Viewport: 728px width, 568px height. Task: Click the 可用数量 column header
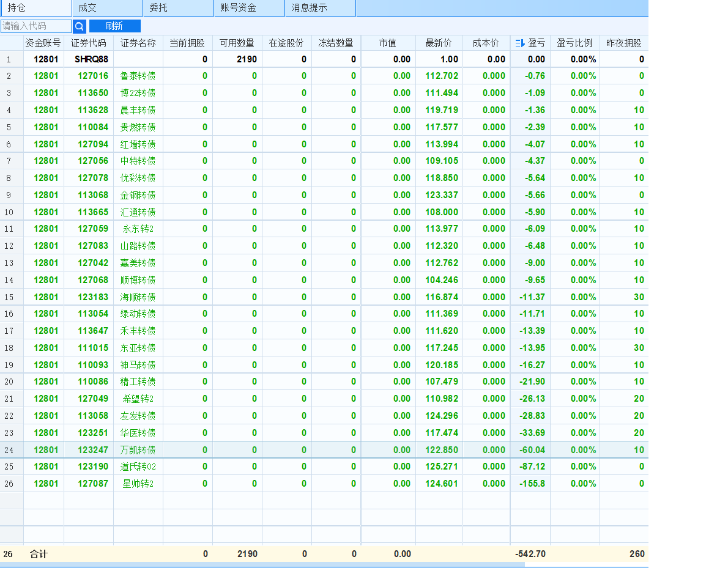[x=237, y=43]
